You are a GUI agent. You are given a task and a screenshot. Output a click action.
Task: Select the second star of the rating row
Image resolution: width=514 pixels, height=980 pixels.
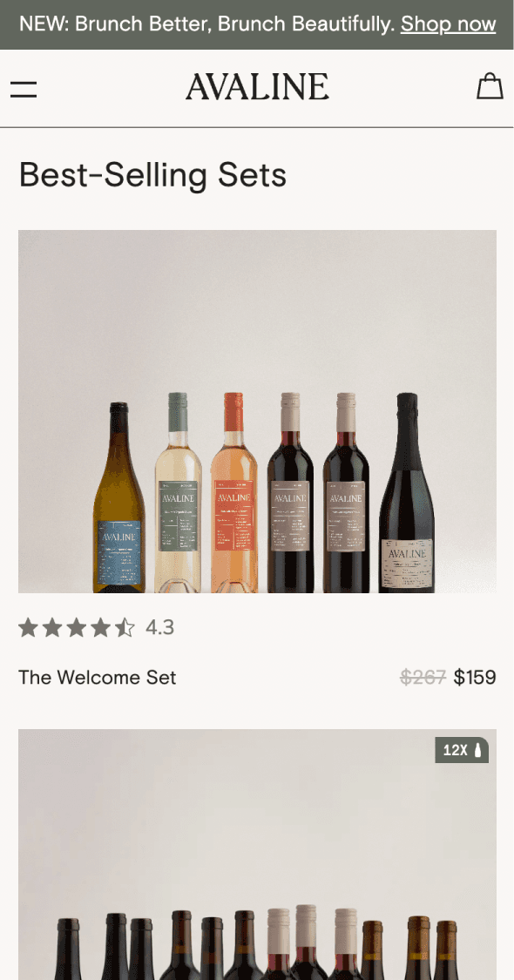pos(51,626)
